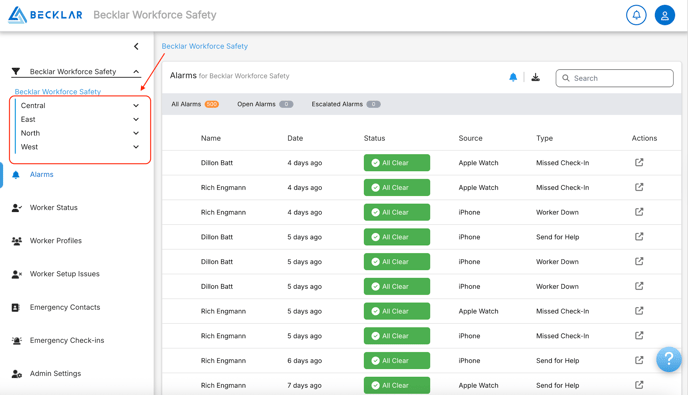Select the All Alarms tab
Image resolution: width=688 pixels, height=395 pixels.
pyautogui.click(x=195, y=104)
